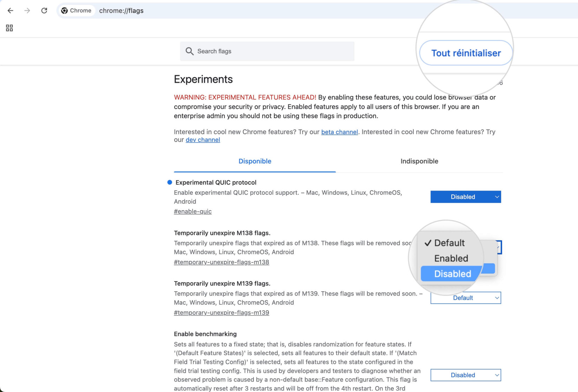Choose Enabled in the open dropdown list
This screenshot has height=392, width=578.
451,258
